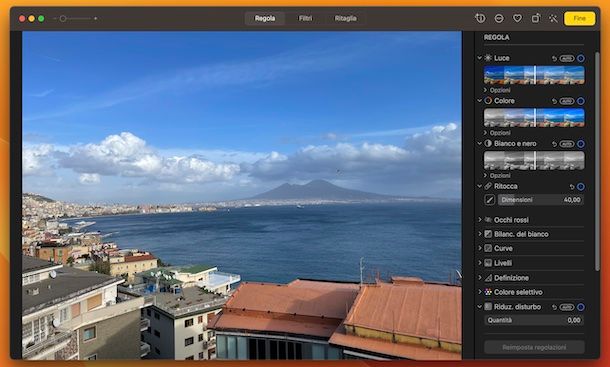This screenshot has width=610, height=367.
Task: Undo the Luce adjustment with its reset arrow
Action: click(x=554, y=58)
